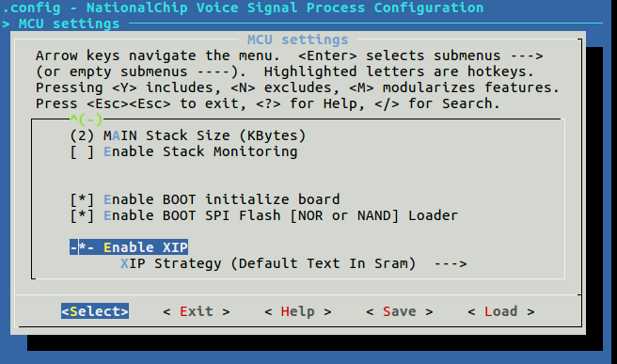The width and height of the screenshot is (617, 364).
Task: Toggle the Enable Stack Monitoring checkbox
Action: point(183,151)
